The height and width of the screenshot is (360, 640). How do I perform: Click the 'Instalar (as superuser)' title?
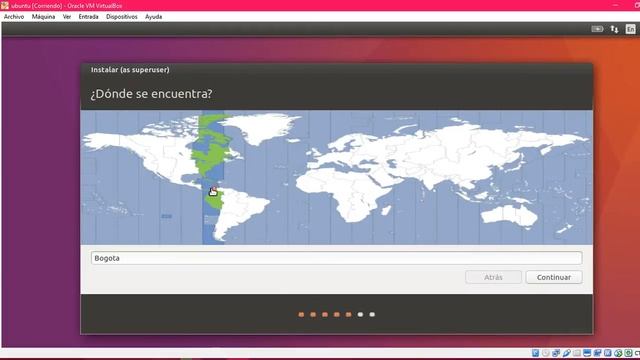130,70
